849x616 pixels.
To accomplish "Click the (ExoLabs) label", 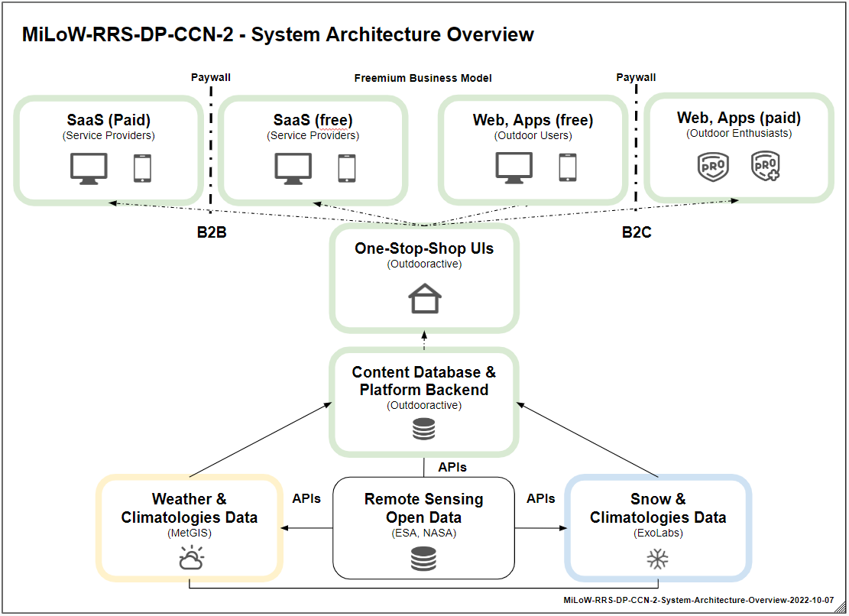I will 659,533.
